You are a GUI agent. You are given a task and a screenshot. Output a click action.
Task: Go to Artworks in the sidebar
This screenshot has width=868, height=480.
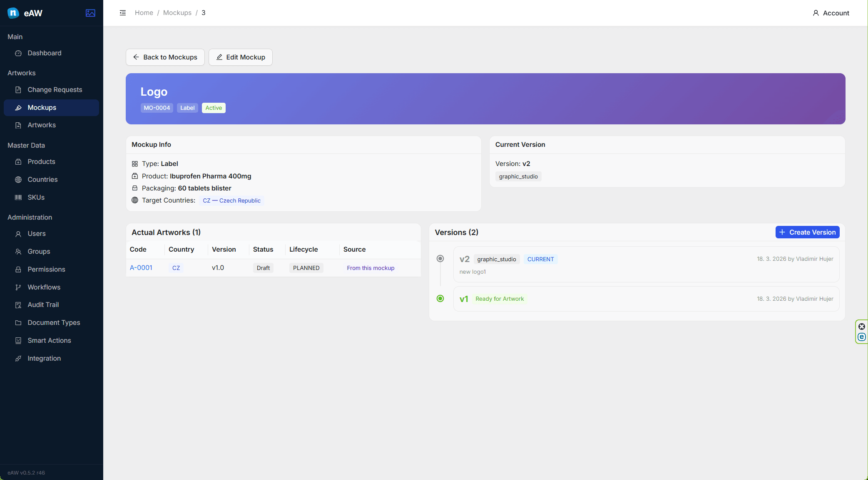tap(51, 125)
